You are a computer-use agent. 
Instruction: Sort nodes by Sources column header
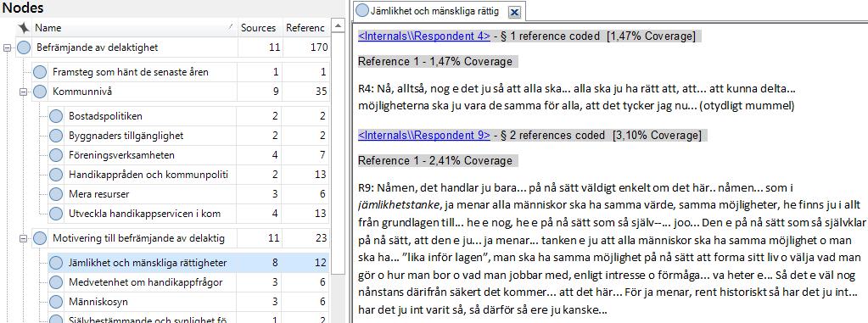(x=259, y=28)
